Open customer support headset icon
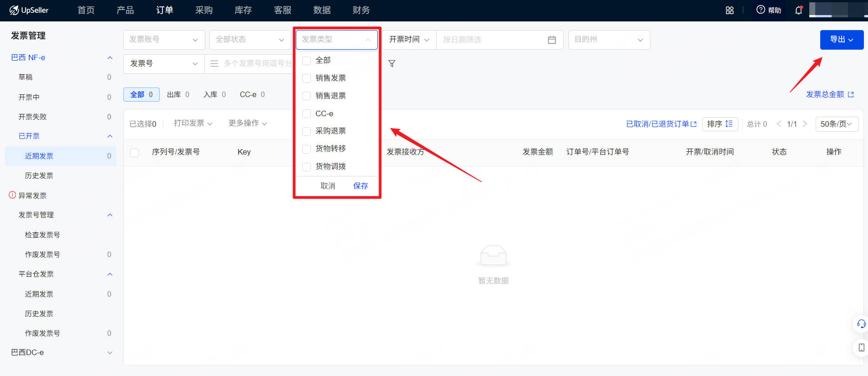The height and width of the screenshot is (376, 868). click(x=861, y=324)
